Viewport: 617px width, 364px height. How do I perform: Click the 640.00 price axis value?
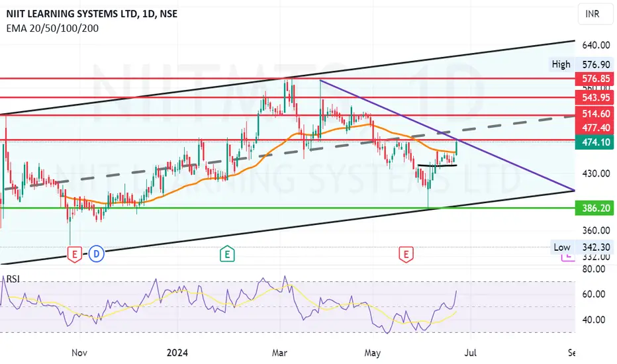(596, 45)
